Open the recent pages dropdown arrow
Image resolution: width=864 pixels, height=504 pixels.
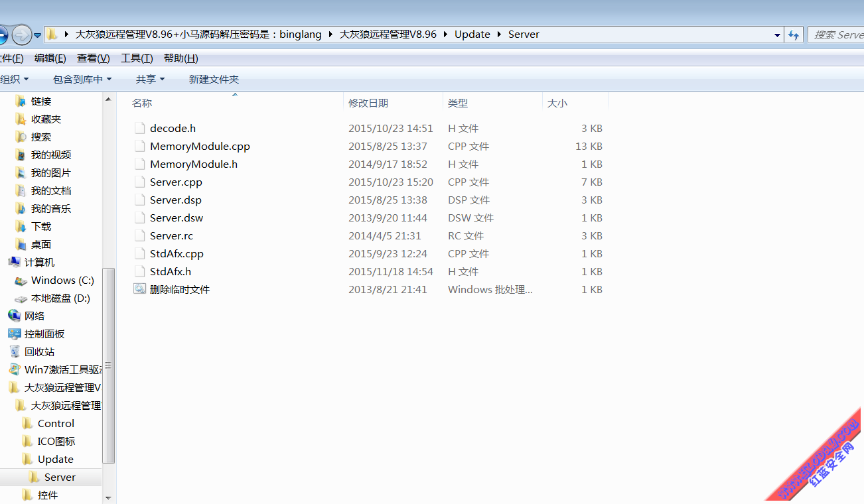tap(38, 34)
